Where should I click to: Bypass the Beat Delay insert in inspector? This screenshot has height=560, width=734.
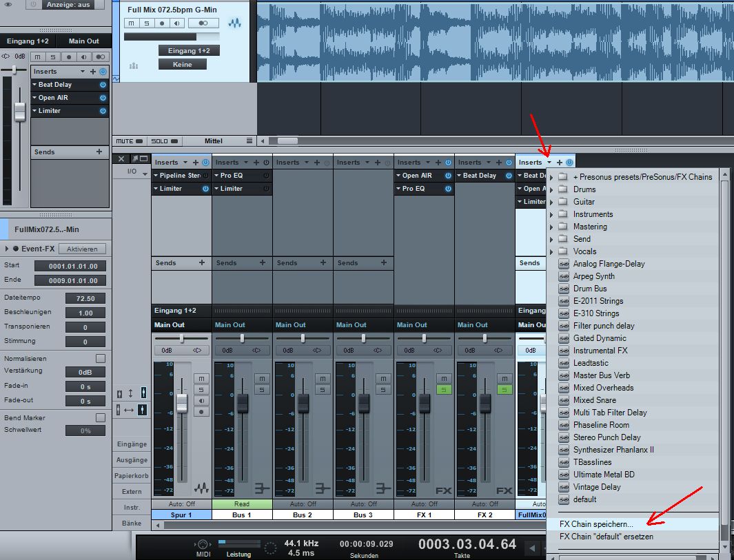[103, 85]
